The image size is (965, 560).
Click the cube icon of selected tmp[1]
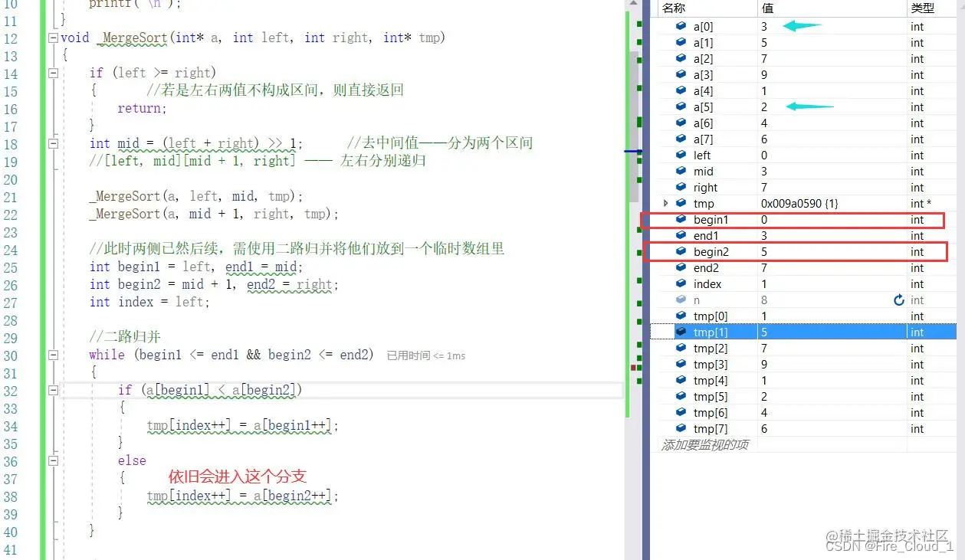pos(681,332)
